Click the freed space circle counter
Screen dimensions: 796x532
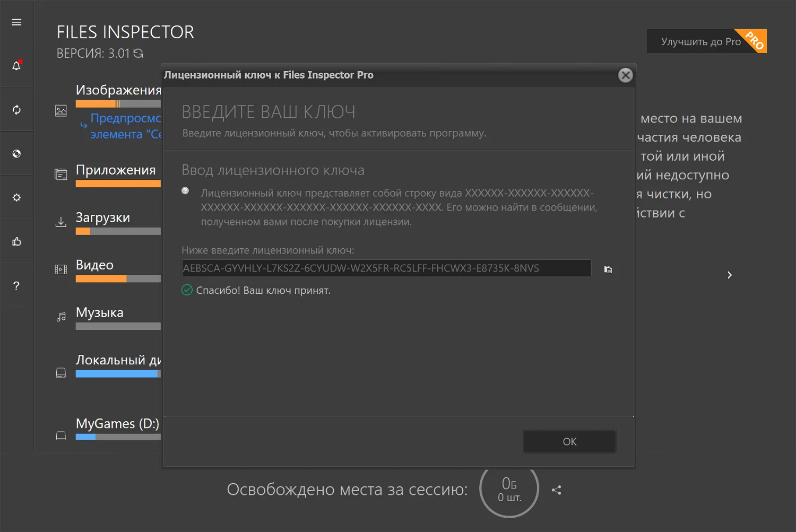tap(509, 489)
